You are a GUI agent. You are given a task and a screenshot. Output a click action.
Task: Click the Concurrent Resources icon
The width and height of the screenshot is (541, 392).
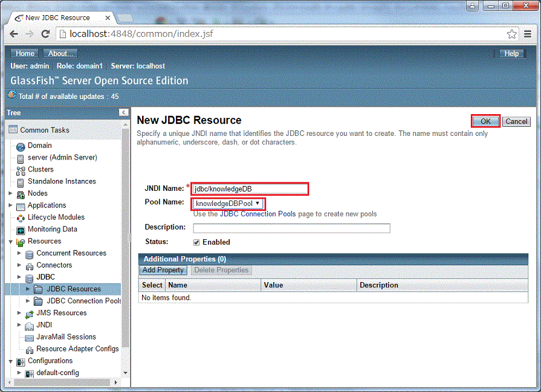(30, 254)
